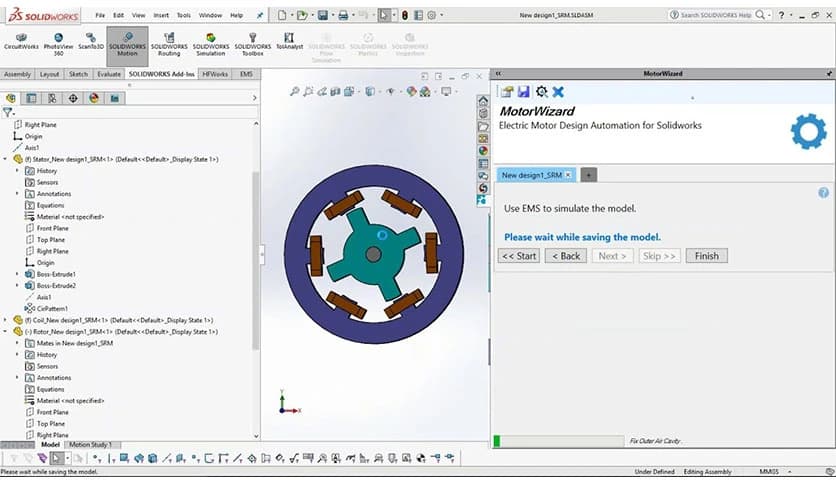Click the Save icon in top toolbar
Screen dimensions: 836x484
coord(323,15)
